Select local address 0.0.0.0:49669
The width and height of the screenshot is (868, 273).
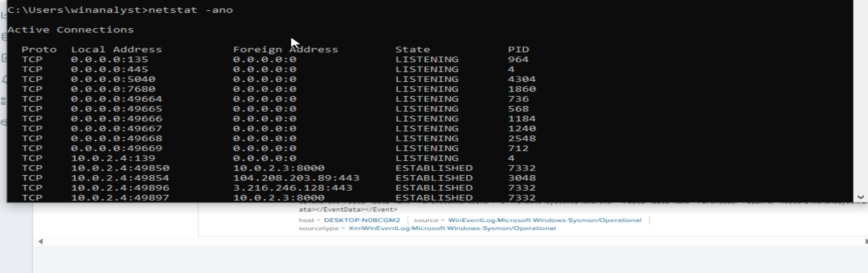click(117, 148)
